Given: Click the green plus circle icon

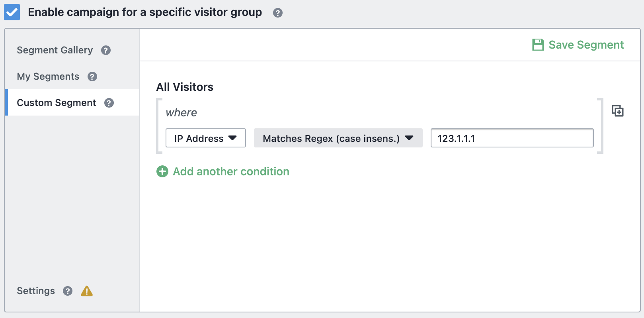Looking at the screenshot, I should pyautogui.click(x=162, y=171).
